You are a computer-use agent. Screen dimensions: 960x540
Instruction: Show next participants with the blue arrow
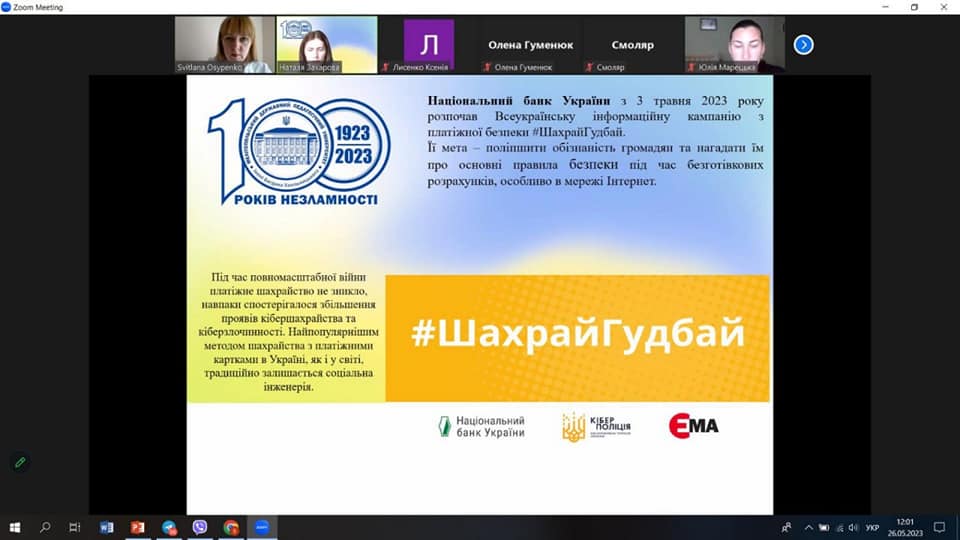coord(803,44)
